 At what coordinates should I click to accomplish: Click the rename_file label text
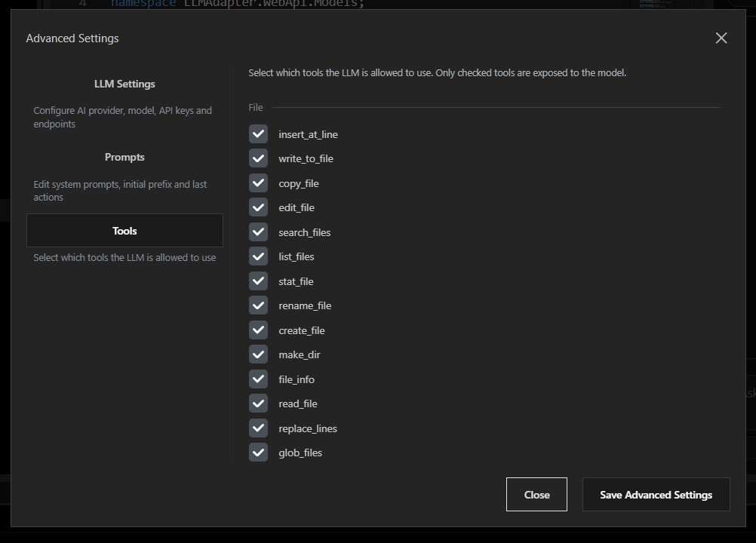pyautogui.click(x=305, y=306)
